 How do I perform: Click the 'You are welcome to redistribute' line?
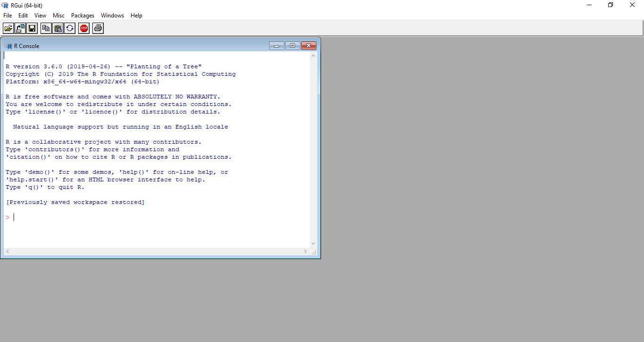coord(119,104)
